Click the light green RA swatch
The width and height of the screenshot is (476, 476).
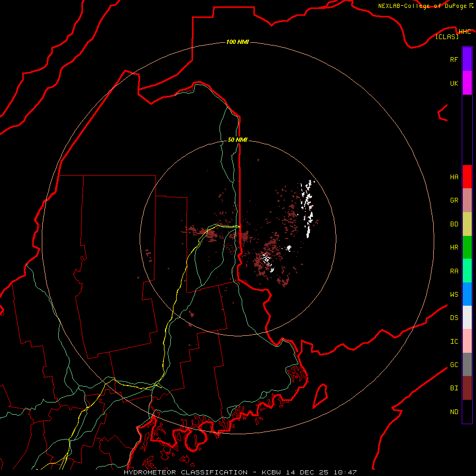[467, 271]
